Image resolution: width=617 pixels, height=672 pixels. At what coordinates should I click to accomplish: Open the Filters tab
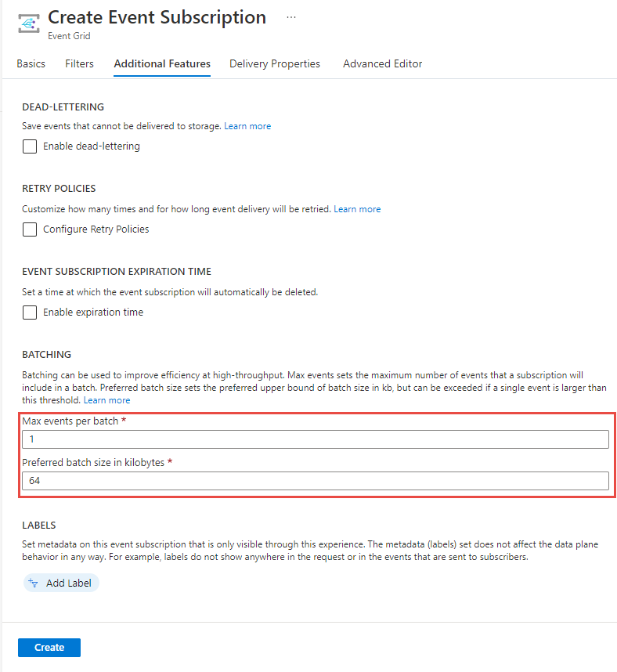[x=79, y=63]
